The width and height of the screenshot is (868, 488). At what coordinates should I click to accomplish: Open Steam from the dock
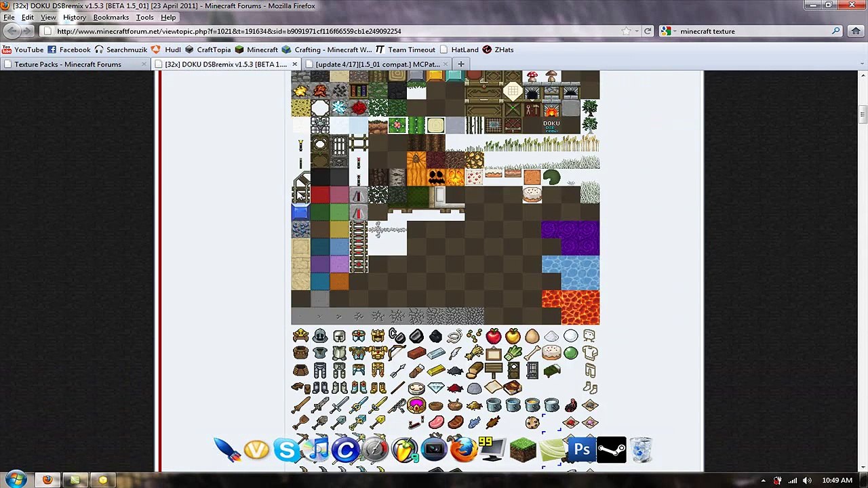pyautogui.click(x=611, y=450)
